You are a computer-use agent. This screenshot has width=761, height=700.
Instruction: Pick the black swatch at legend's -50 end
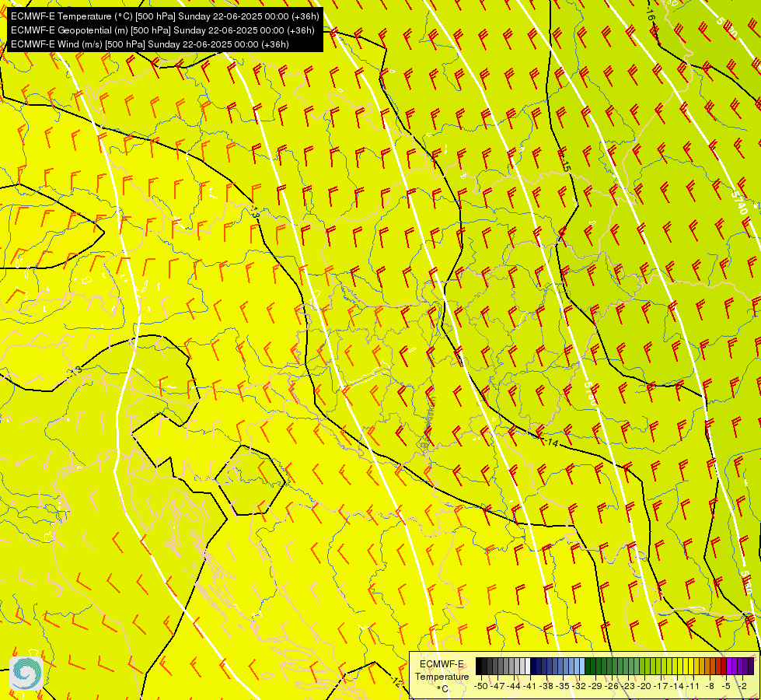pyautogui.click(x=479, y=667)
